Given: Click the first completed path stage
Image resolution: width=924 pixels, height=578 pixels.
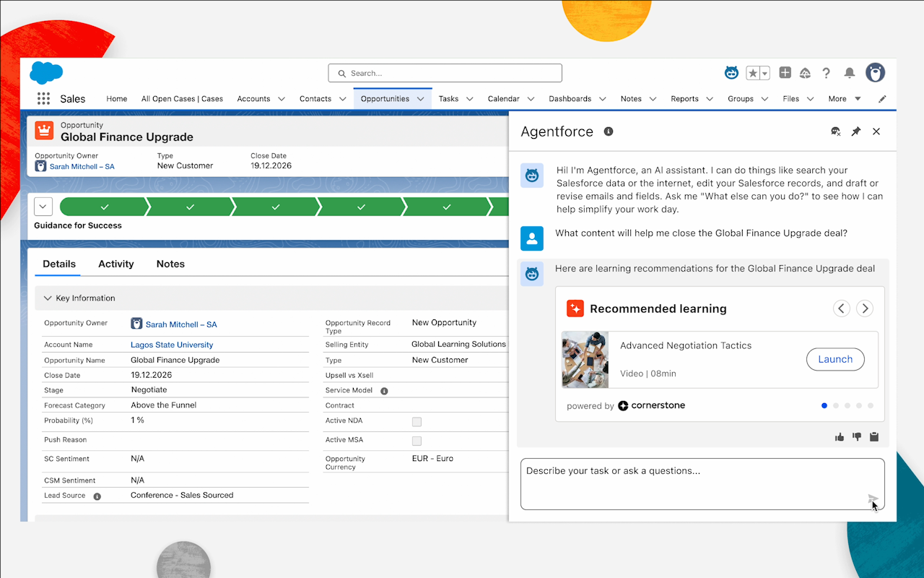Looking at the screenshot, I should [x=105, y=207].
